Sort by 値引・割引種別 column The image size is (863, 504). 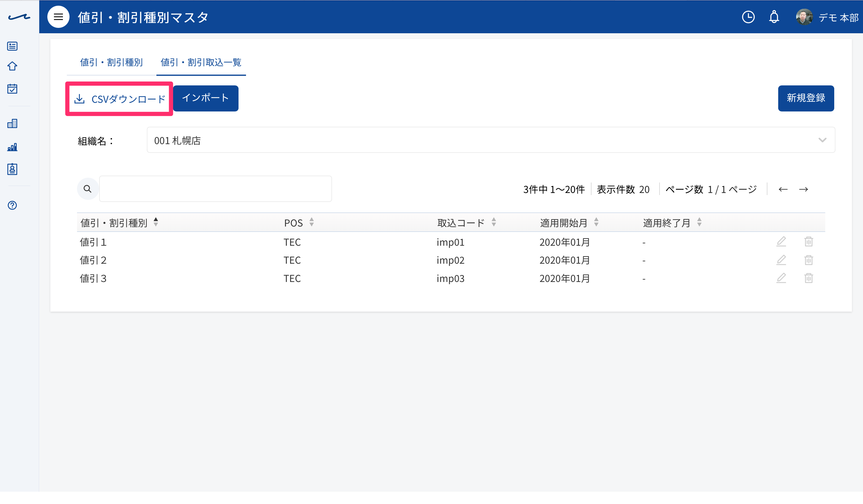click(156, 222)
